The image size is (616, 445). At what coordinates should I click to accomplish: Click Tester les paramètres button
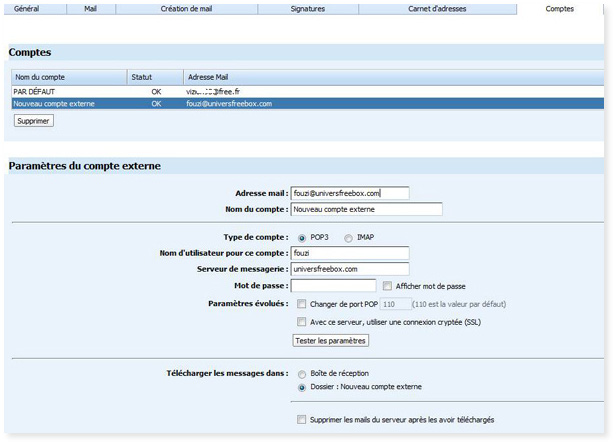[330, 341]
